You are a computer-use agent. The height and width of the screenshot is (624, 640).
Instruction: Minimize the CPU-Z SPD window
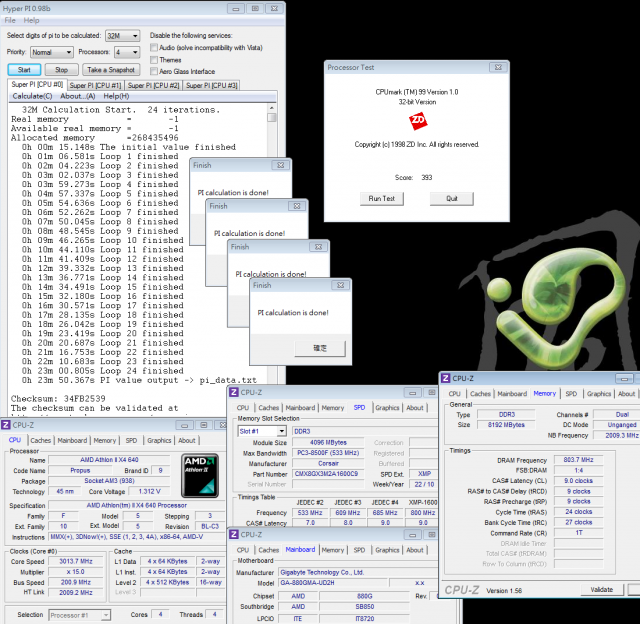413,393
